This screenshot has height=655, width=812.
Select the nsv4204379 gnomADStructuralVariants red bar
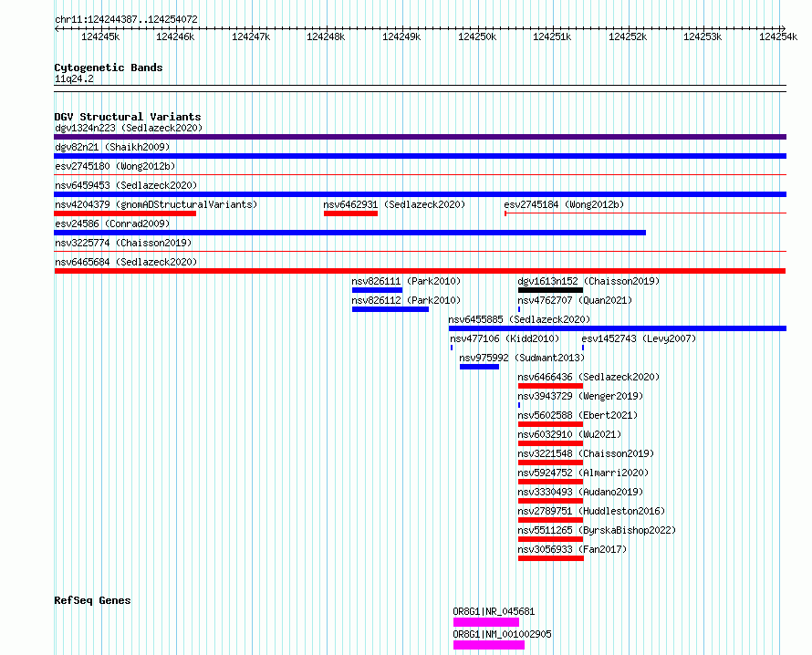coord(125,213)
